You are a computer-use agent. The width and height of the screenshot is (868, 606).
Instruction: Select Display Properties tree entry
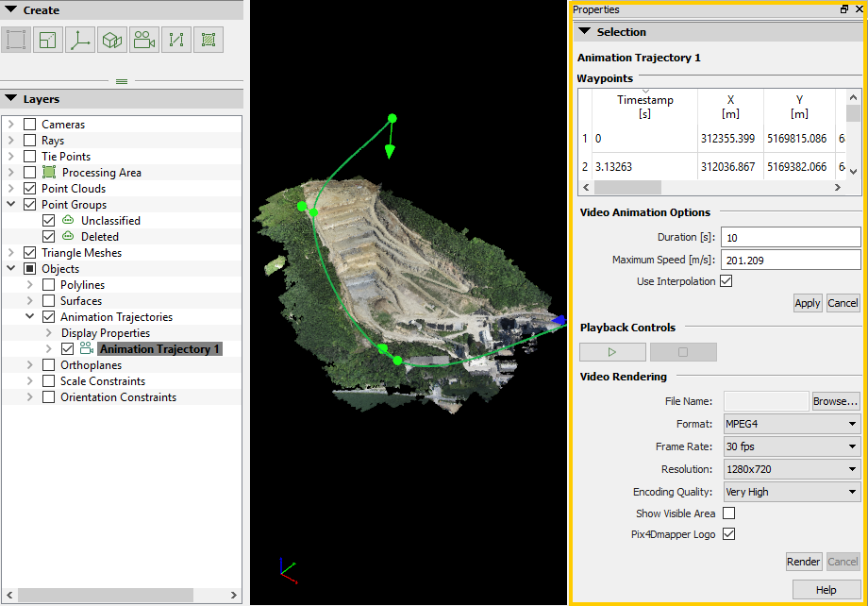(x=105, y=333)
